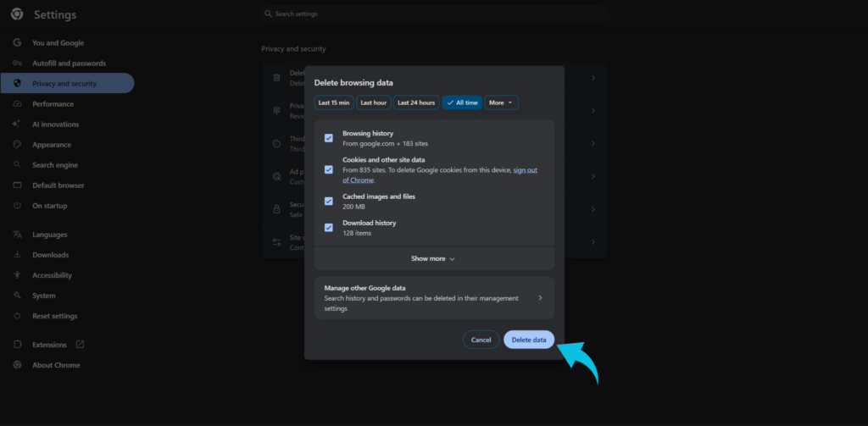
Task: Click the You and Google G icon
Action: point(17,42)
